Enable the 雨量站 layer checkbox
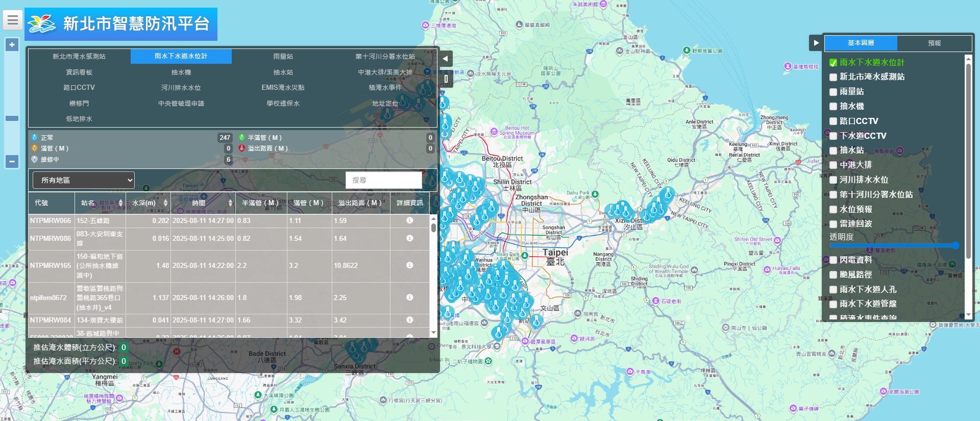Screen dimensions: 980x421 tap(833, 92)
